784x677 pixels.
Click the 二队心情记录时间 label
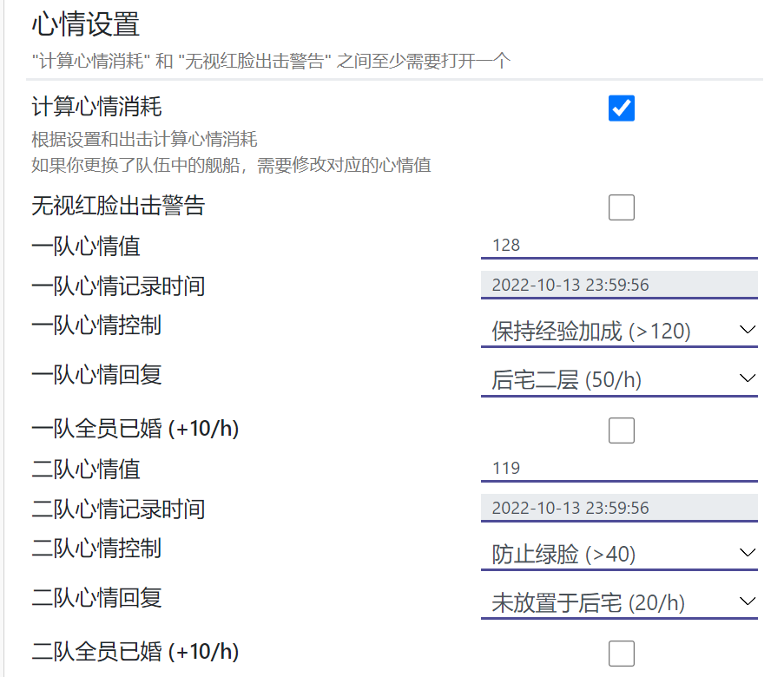[x=118, y=509]
